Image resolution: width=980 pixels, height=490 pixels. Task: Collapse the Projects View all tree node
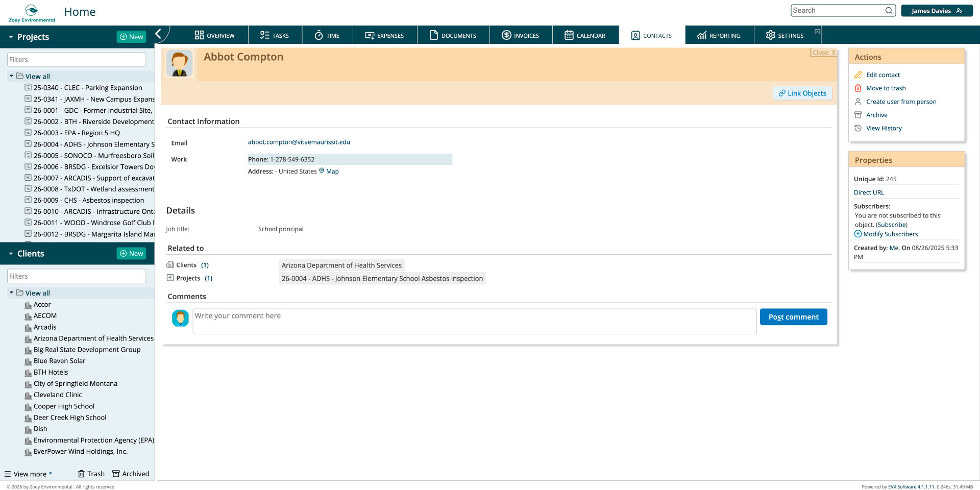click(11, 76)
